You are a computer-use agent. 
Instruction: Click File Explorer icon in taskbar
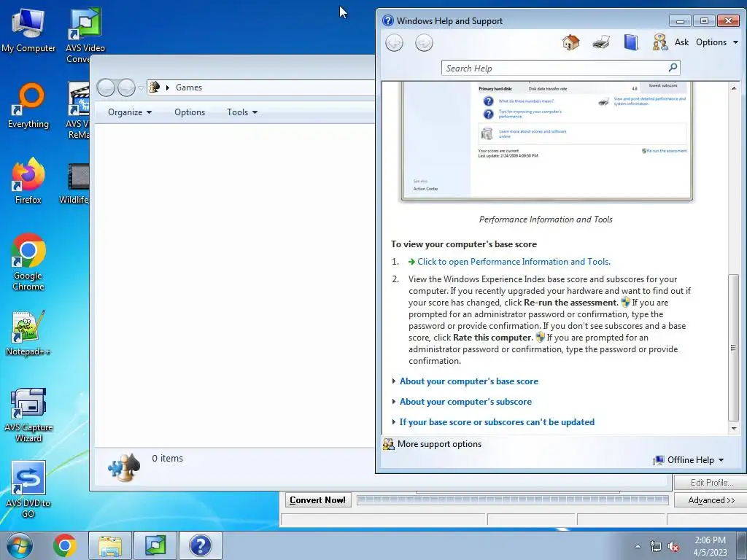(110, 545)
